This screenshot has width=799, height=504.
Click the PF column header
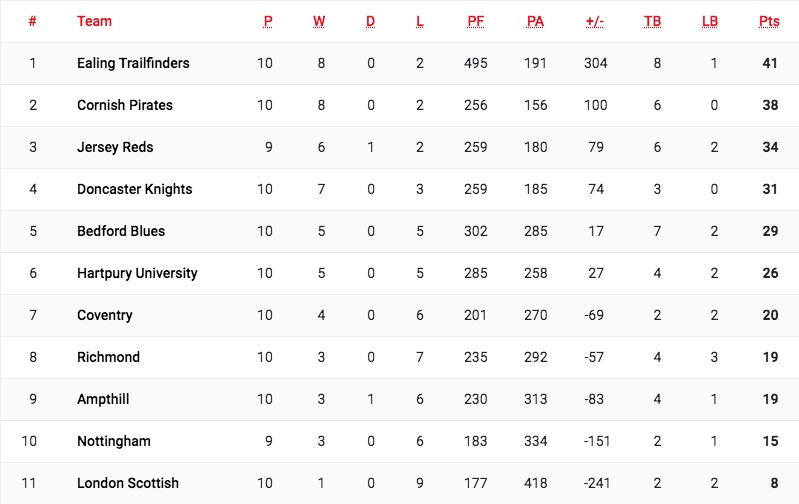[x=476, y=21]
